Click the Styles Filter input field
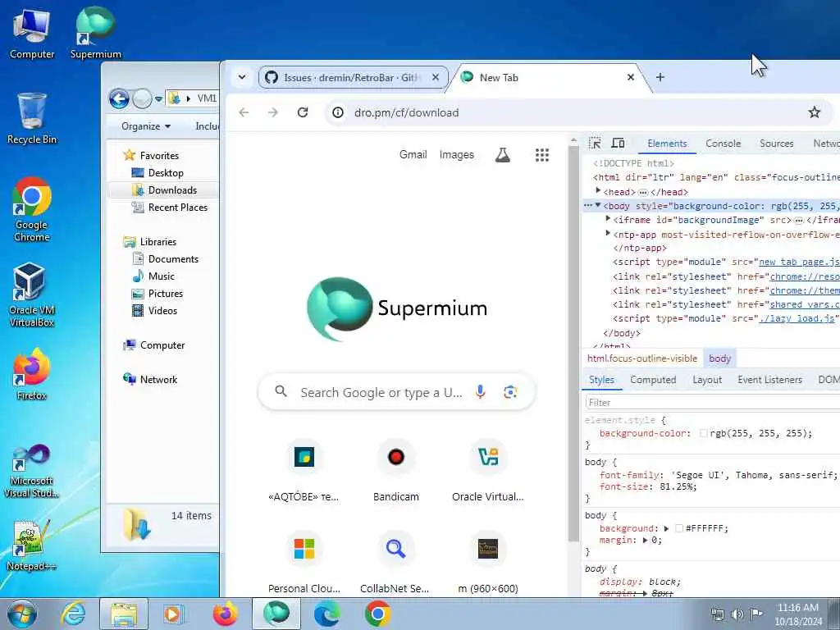This screenshot has height=630, width=840. (713, 402)
